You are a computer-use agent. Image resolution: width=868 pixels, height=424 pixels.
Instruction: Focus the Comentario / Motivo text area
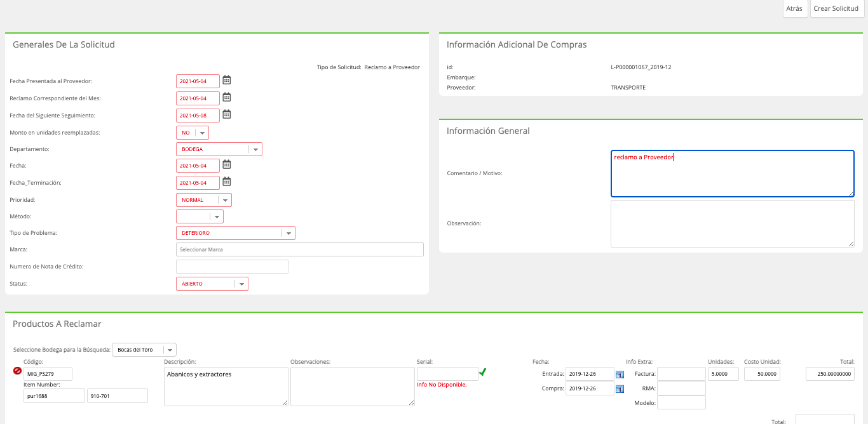click(733, 173)
